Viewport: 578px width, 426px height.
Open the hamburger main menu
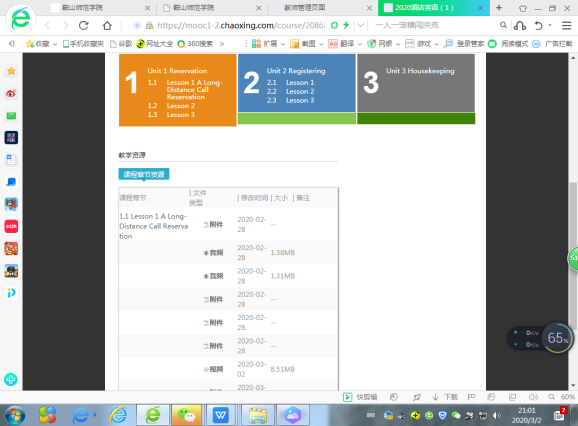coord(566,25)
